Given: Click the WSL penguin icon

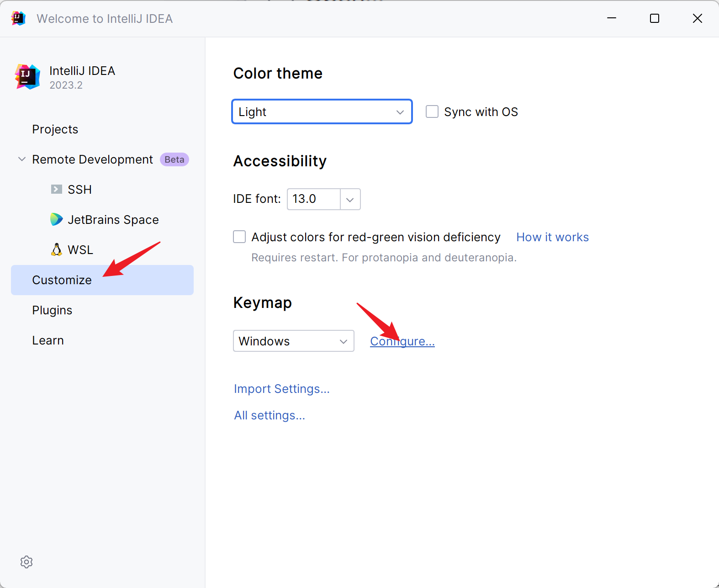Looking at the screenshot, I should coord(57,249).
